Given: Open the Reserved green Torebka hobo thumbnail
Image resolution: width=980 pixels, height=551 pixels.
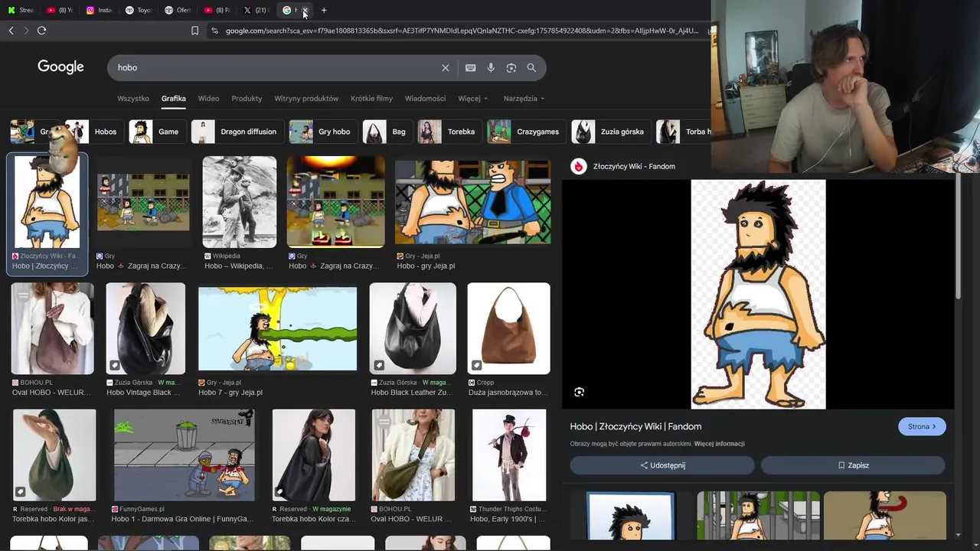Looking at the screenshot, I should (x=54, y=455).
